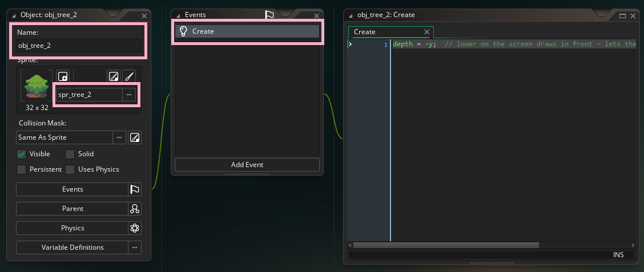
Task: Click the physics atom icon
Action: coord(135,228)
